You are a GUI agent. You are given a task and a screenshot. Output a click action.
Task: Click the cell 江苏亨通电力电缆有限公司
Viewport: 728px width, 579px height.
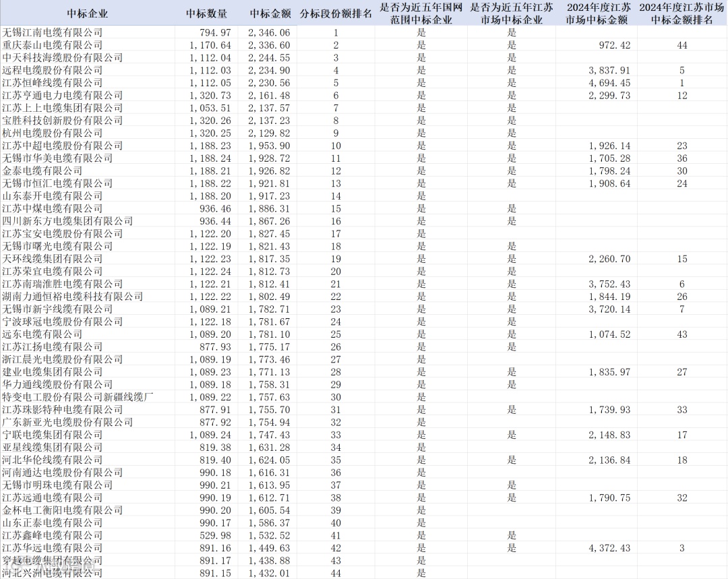pyautogui.click(x=63, y=95)
